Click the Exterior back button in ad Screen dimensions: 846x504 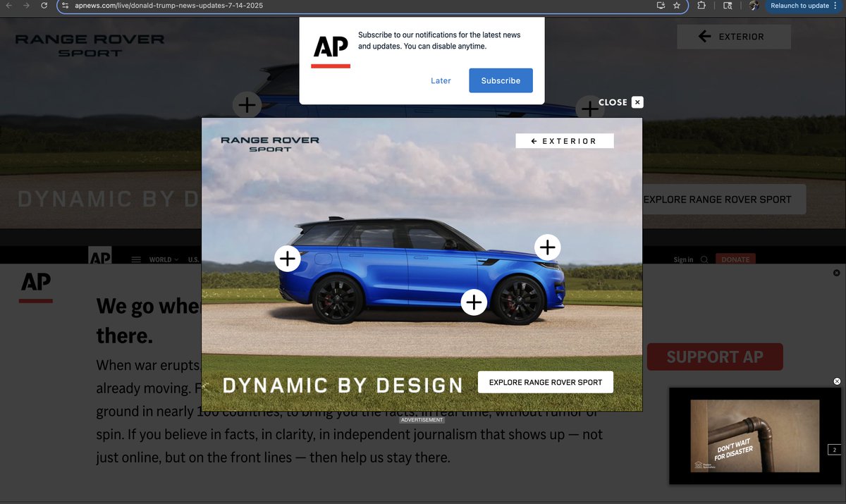(564, 141)
